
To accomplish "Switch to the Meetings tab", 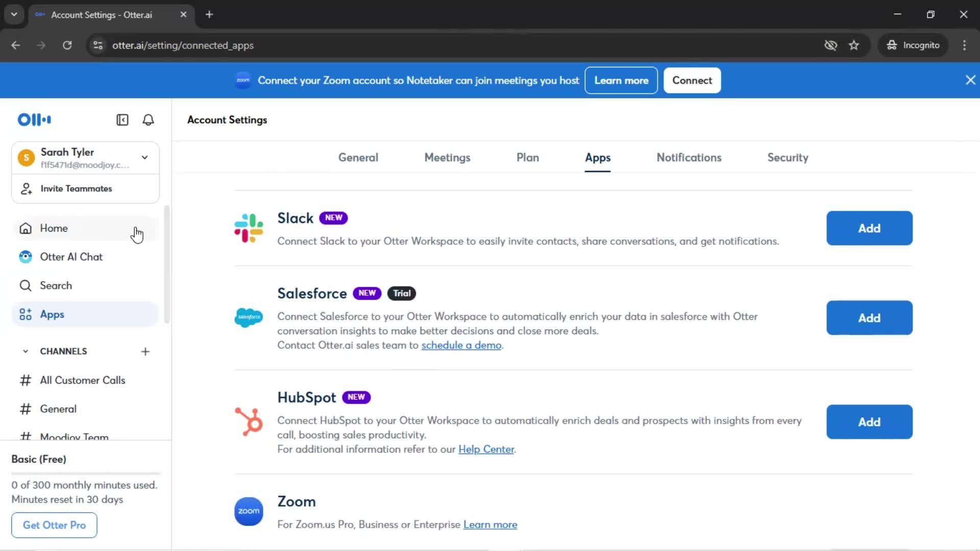I will pyautogui.click(x=447, y=158).
